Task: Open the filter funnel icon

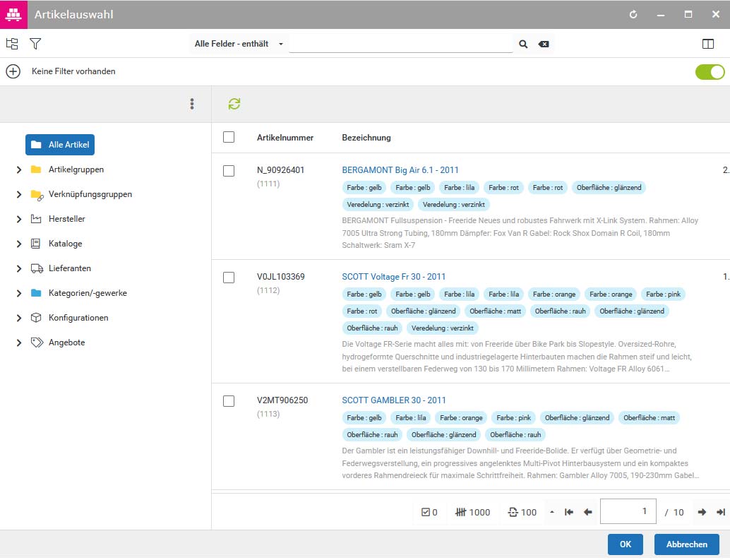Action: pyautogui.click(x=35, y=44)
